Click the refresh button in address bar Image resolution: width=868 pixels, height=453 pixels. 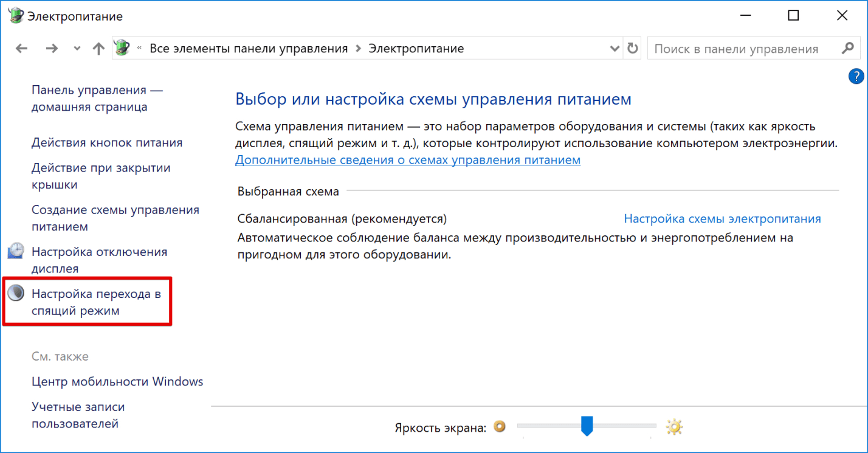(x=633, y=49)
